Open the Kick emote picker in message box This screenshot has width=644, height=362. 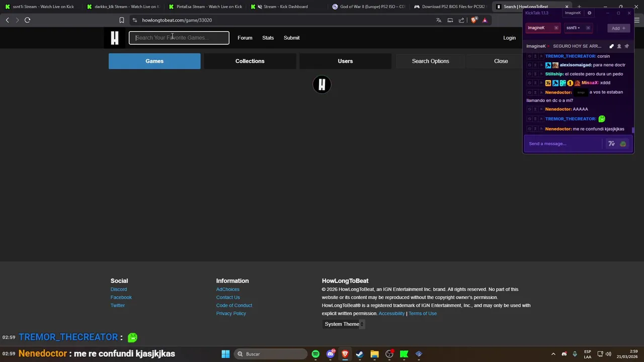[623, 144]
